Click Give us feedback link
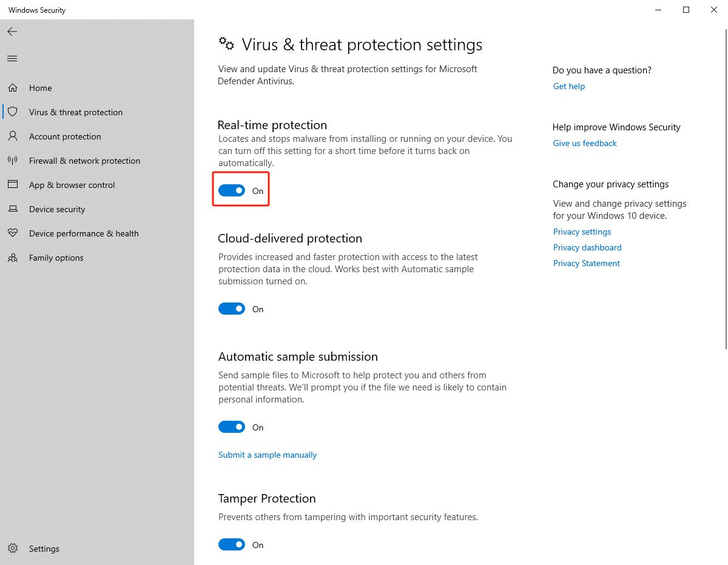 point(585,144)
